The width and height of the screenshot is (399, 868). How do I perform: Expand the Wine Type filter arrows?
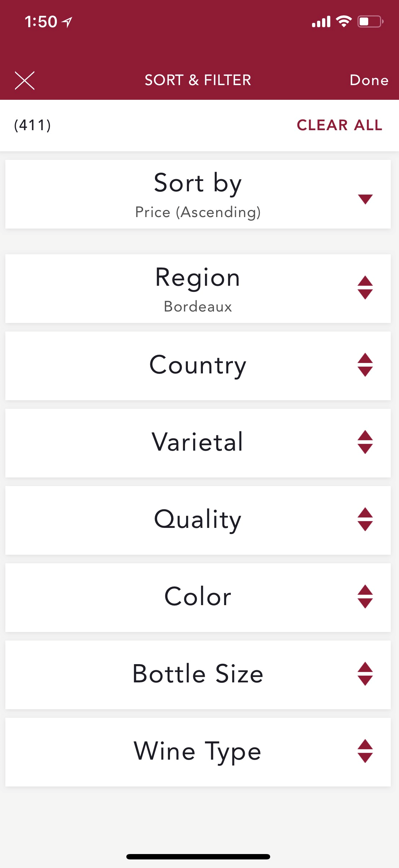coord(365,751)
